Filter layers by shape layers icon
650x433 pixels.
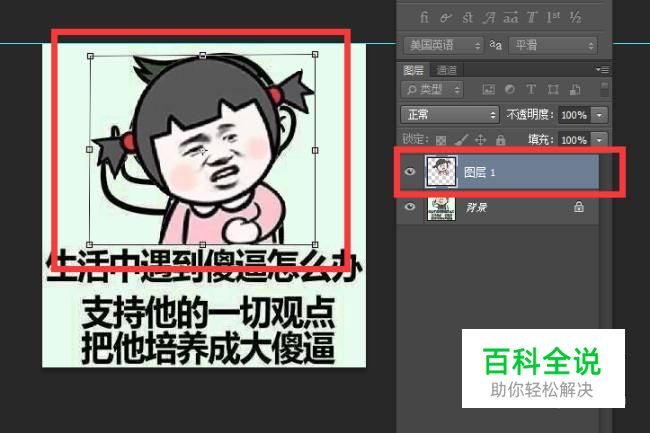[x=553, y=90]
